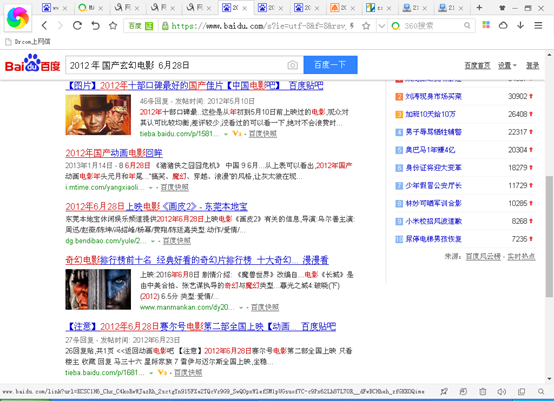
Task: Open result 2012年6月28日赛尔号电影第二部全国上映
Action: pos(200,327)
